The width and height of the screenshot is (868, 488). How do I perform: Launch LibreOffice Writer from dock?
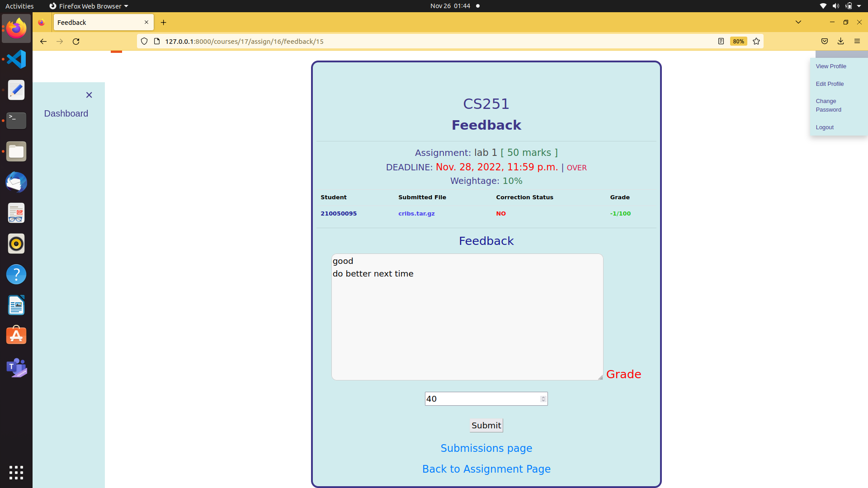coord(16,305)
